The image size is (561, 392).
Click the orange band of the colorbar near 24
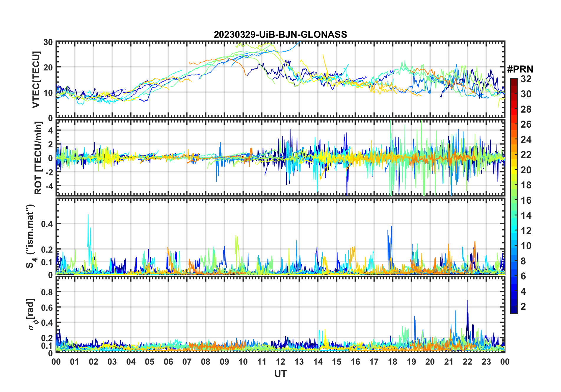point(514,139)
